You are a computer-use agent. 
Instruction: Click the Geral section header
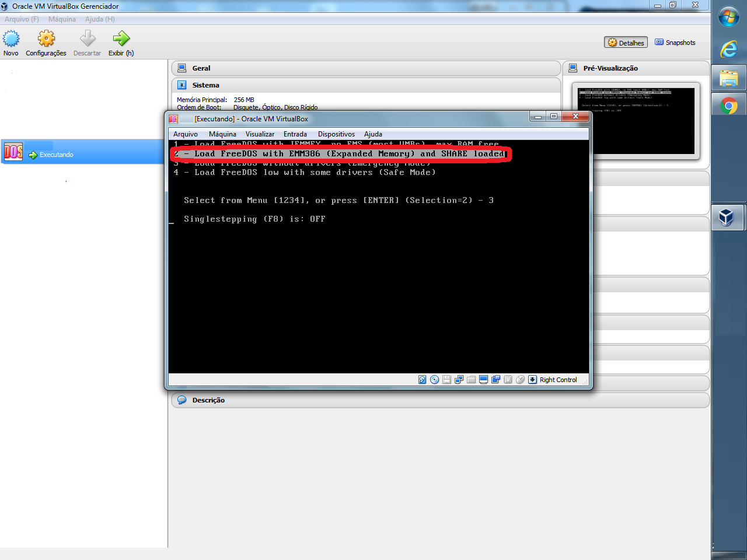click(366, 68)
